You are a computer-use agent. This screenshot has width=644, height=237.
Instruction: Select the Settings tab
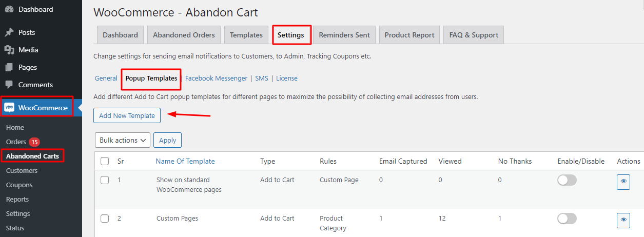pyautogui.click(x=291, y=35)
